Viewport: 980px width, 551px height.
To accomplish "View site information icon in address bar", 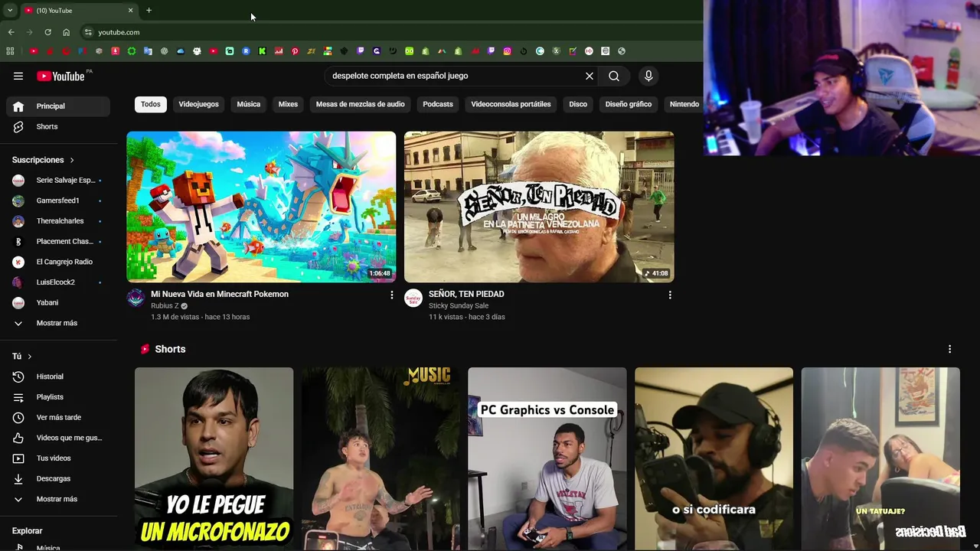I will click(x=88, y=32).
